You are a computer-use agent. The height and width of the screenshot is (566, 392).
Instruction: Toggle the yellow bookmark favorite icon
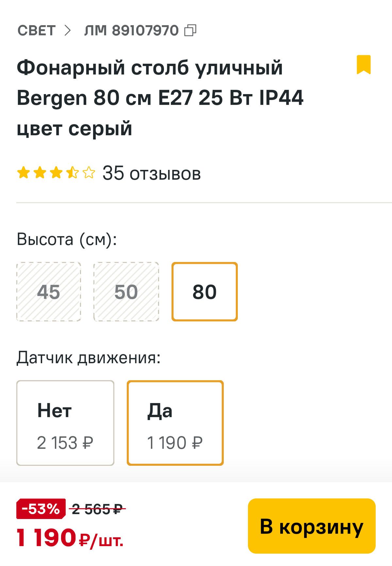363,65
